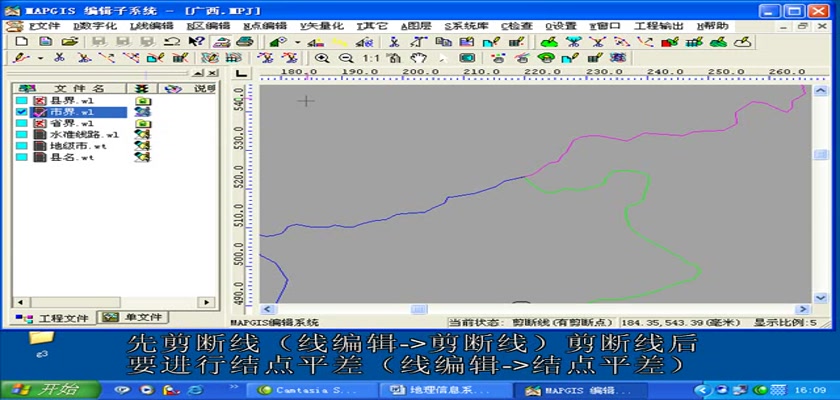The height and width of the screenshot is (400, 840).
Task: Open the Camtasia taskbar button
Action: 300,389
